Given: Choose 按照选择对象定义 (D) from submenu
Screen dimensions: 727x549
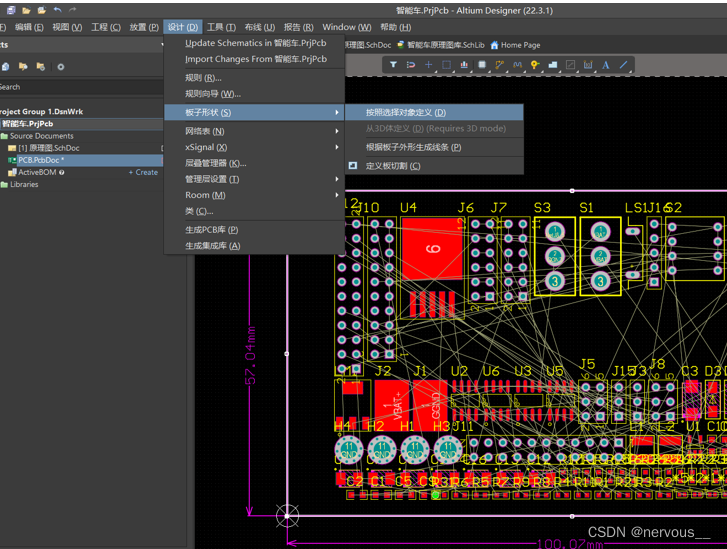Looking at the screenshot, I should tap(406, 113).
